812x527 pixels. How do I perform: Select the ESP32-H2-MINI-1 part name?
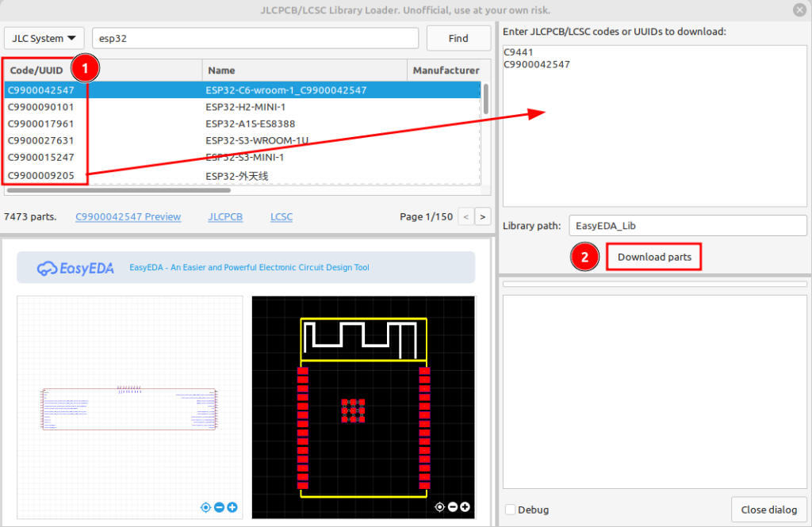click(x=246, y=107)
